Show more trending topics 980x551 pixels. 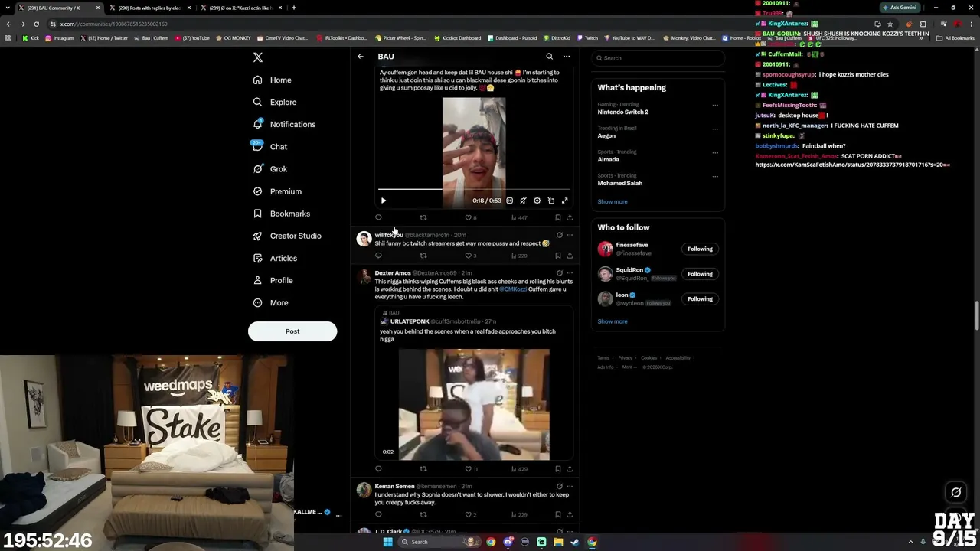pos(612,202)
